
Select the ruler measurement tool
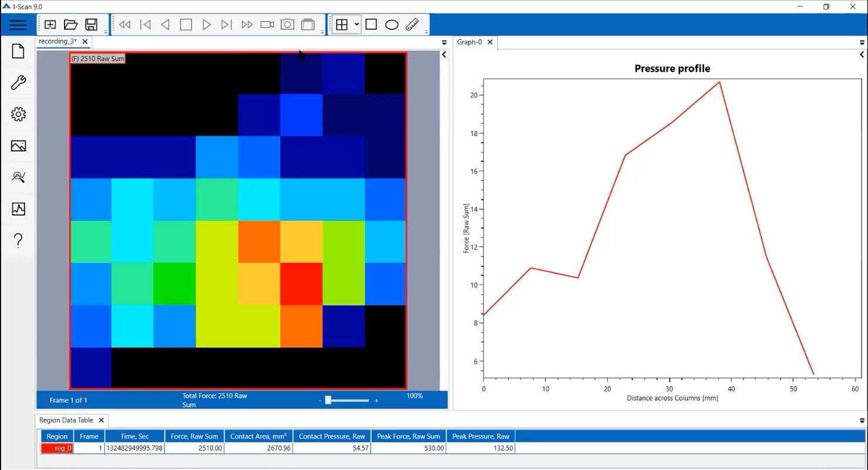tap(412, 25)
